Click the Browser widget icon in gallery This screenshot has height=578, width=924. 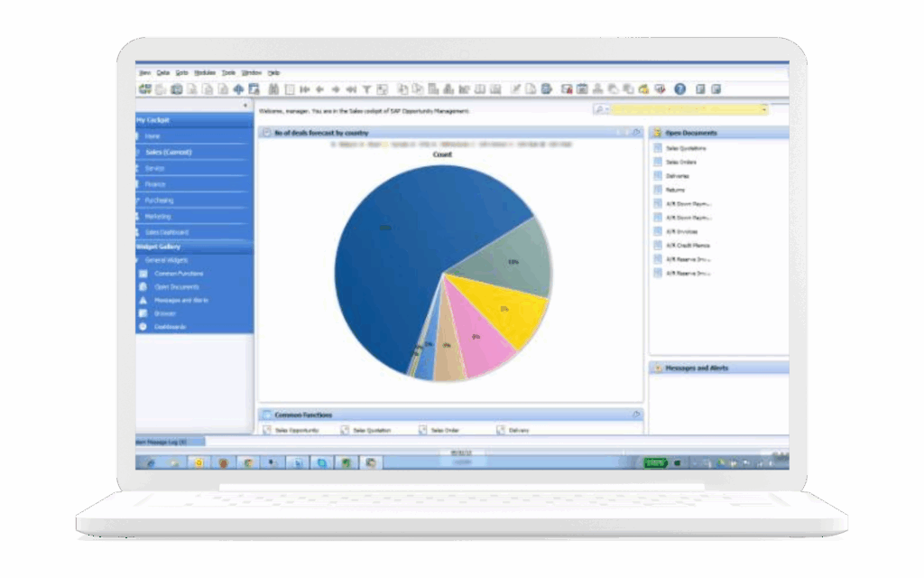coord(143,313)
